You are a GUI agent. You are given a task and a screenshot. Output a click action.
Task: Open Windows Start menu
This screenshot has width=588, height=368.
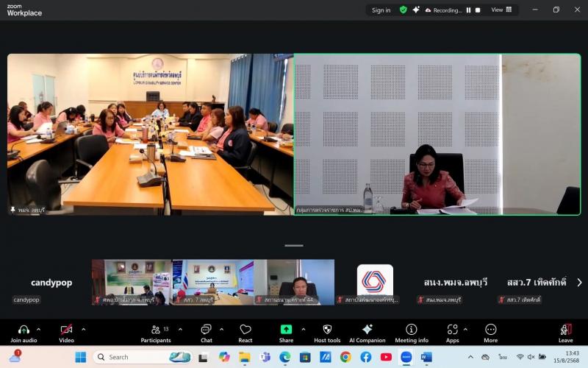coord(81,357)
